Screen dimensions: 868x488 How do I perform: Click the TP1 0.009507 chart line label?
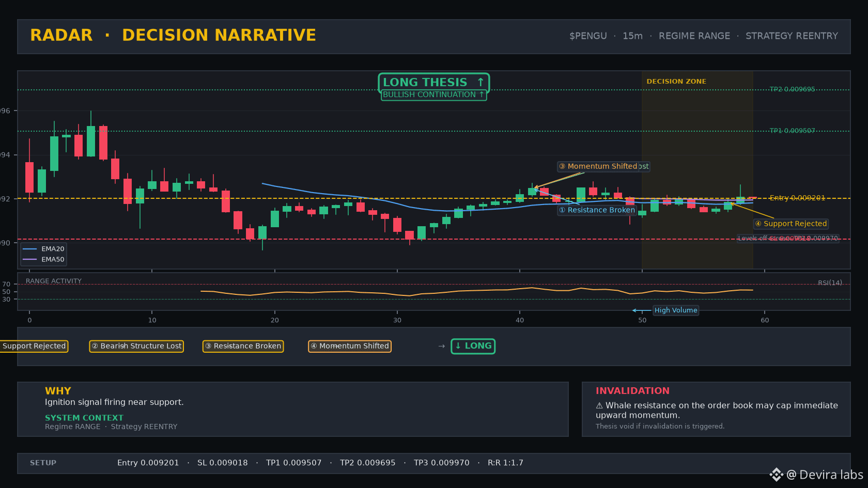pos(792,131)
